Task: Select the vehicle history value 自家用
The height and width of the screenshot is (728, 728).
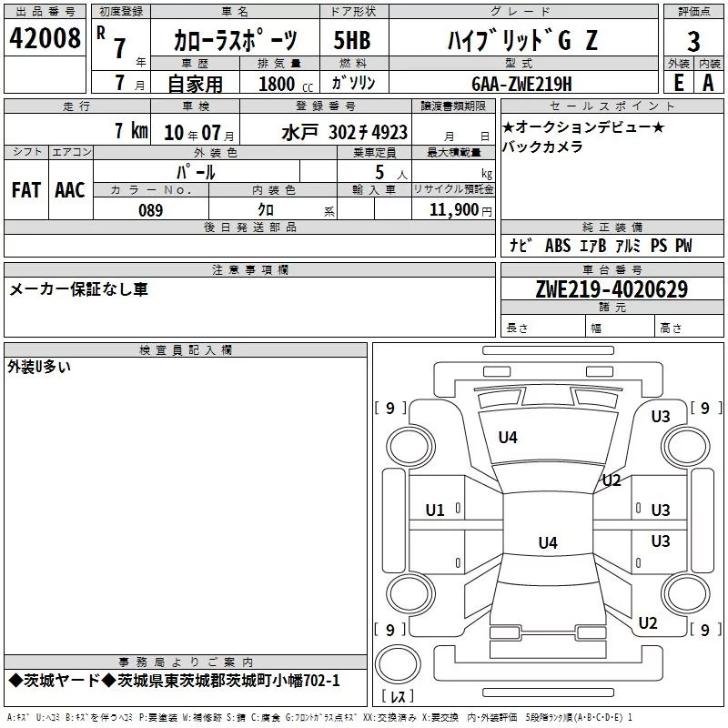Action: pos(195,84)
